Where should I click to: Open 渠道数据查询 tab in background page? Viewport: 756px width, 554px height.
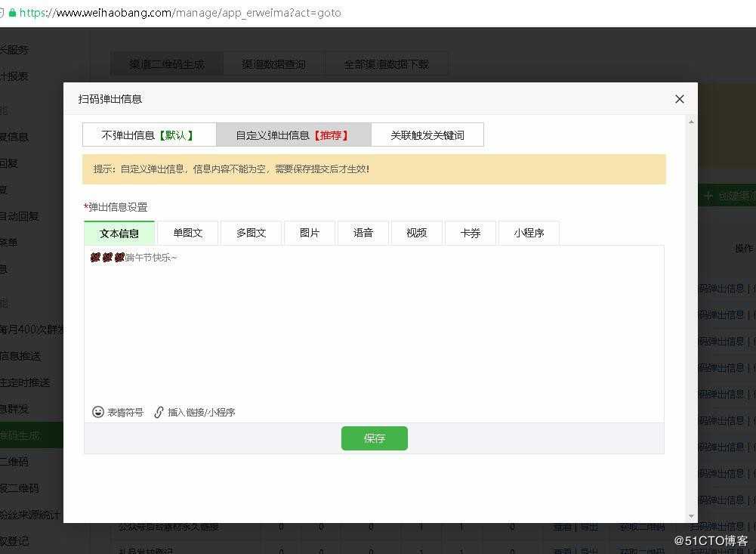(274, 64)
